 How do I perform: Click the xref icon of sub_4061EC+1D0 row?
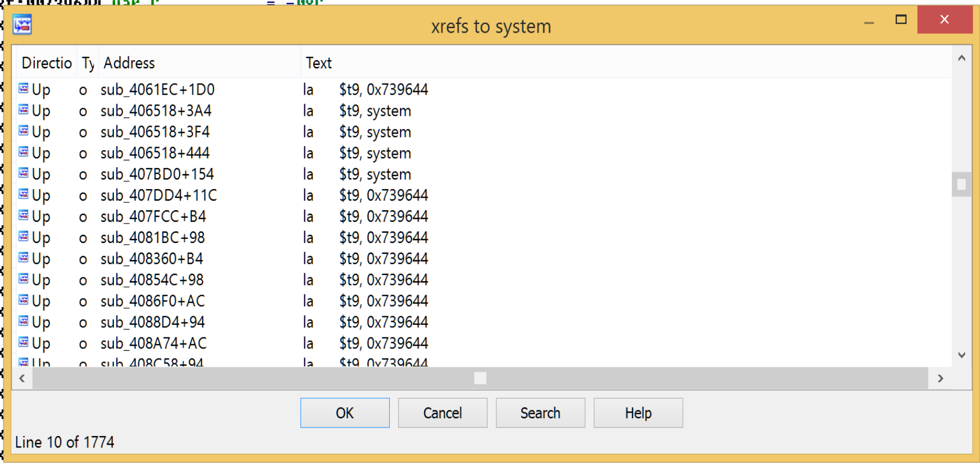(23, 88)
